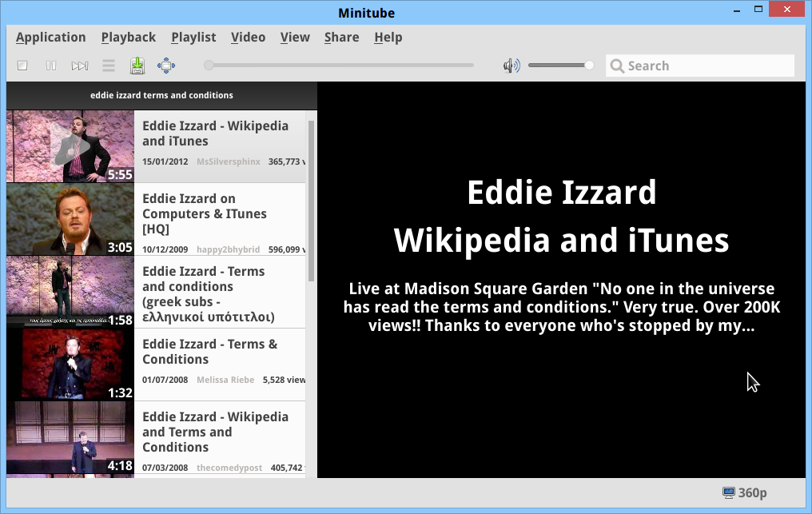Click the 'eddie izzard terms and conditions' header

coord(161,95)
